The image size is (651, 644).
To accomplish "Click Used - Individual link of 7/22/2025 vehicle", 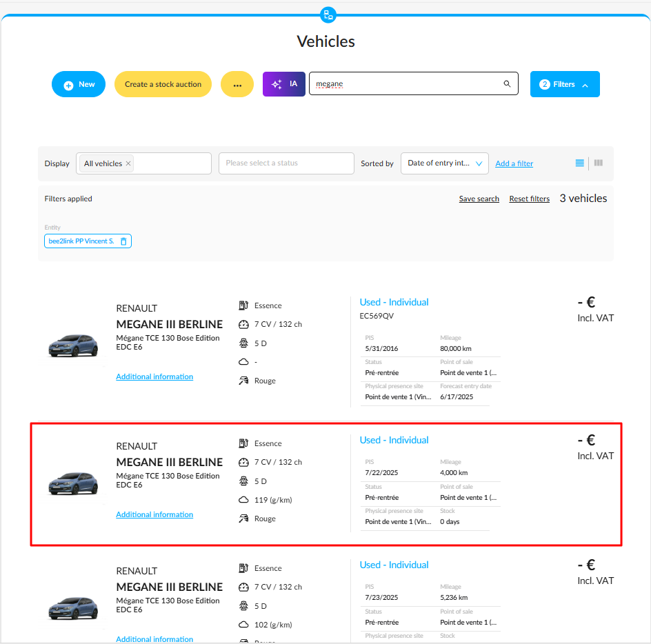I will 394,440.
